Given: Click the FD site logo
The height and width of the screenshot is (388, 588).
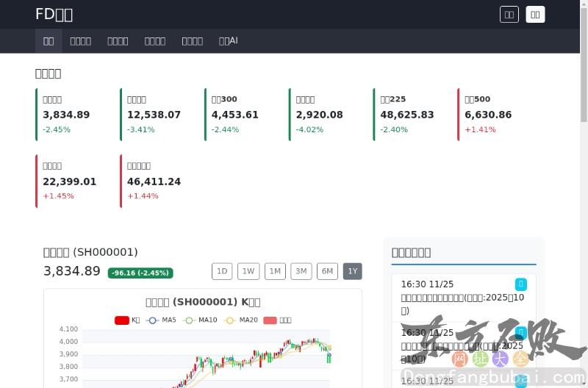Looking at the screenshot, I should [54, 14].
